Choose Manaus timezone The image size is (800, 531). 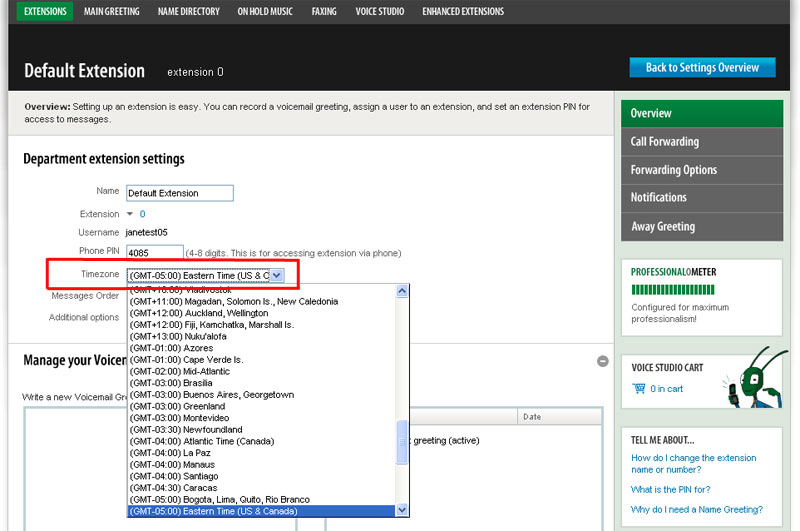261,465
